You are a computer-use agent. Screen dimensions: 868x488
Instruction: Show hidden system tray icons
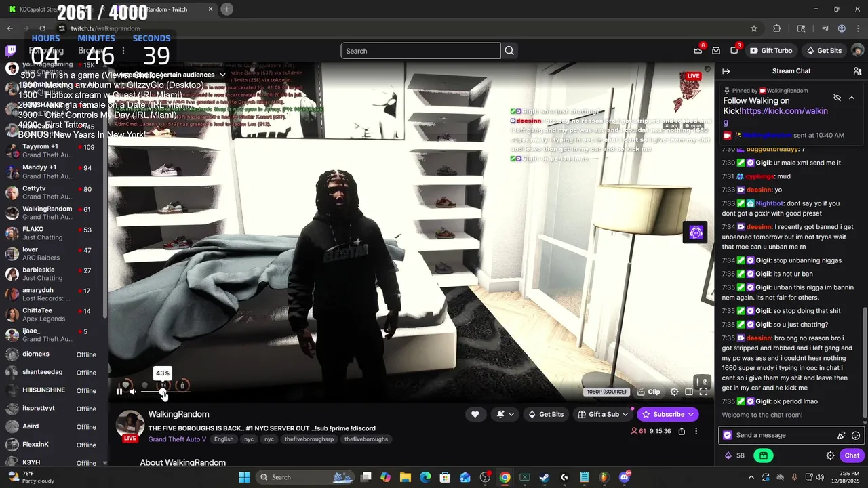[x=751, y=477]
